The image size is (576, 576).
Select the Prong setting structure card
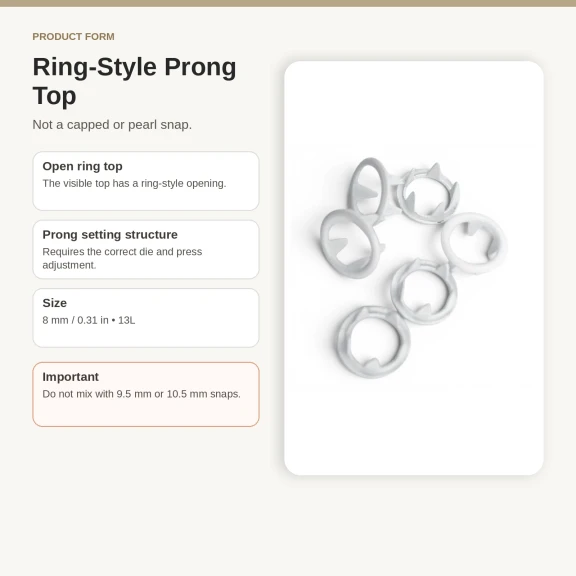146,249
